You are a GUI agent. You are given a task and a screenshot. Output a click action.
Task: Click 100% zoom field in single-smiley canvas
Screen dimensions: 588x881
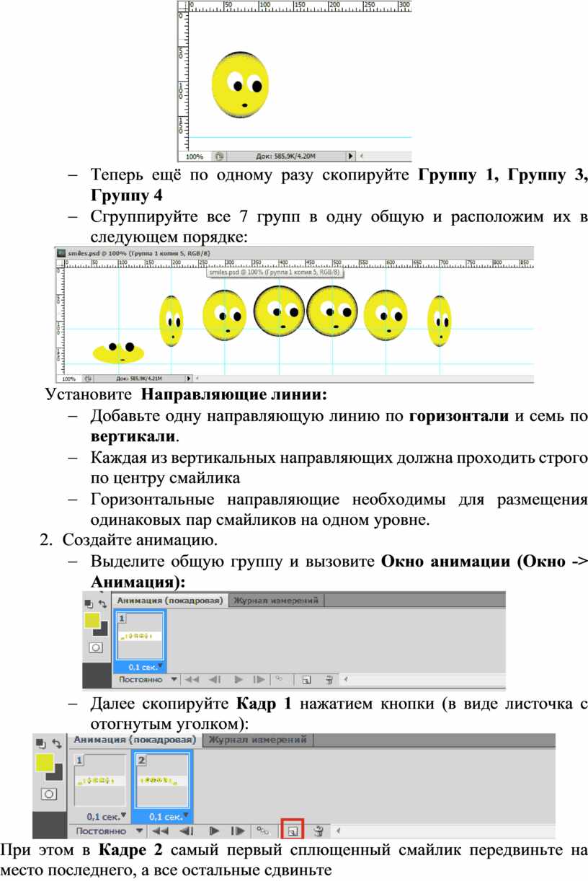pyautogui.click(x=195, y=156)
